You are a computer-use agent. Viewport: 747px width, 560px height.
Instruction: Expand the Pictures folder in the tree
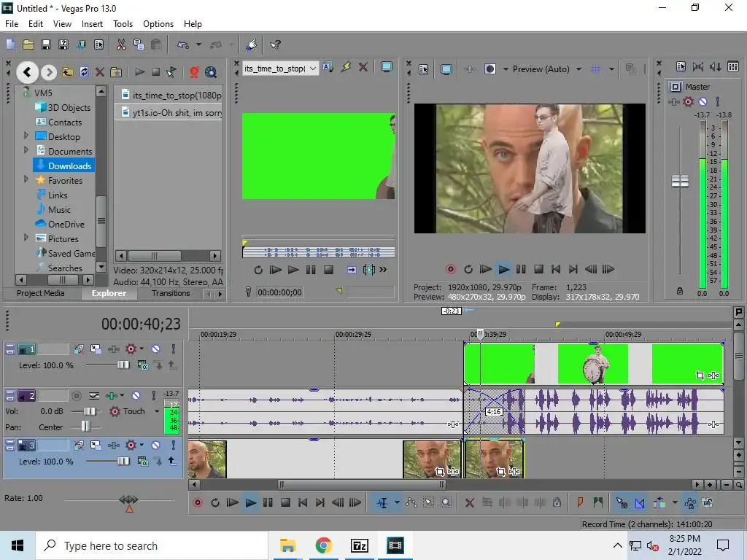point(26,238)
